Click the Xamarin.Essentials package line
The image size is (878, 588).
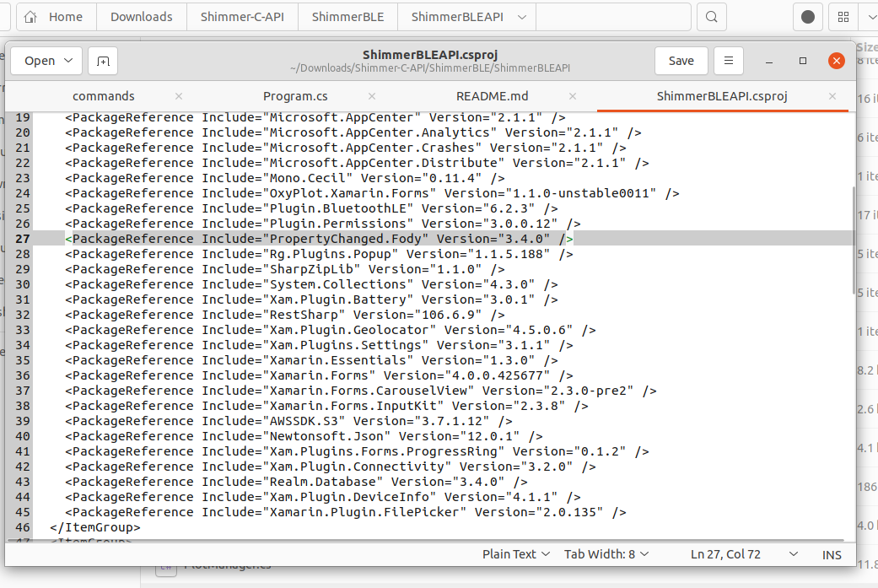pos(311,360)
